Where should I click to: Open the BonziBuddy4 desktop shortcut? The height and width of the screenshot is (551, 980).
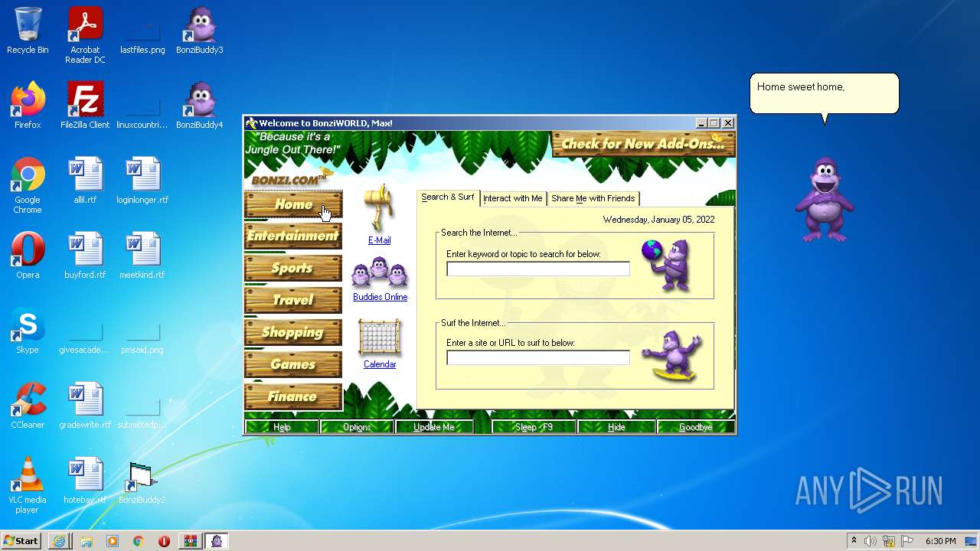199,106
